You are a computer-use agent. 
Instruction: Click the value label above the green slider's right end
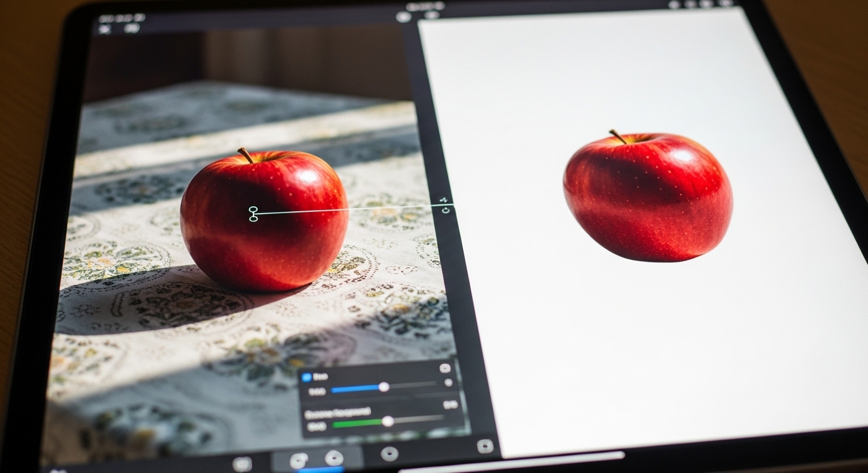click(x=450, y=405)
